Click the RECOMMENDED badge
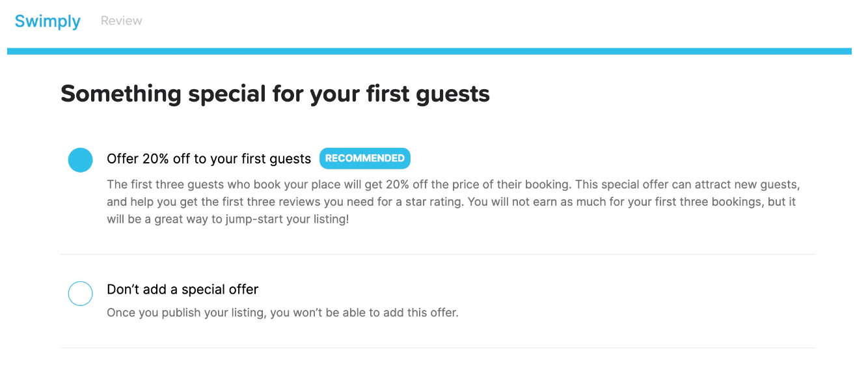The height and width of the screenshot is (375, 868). [364, 158]
